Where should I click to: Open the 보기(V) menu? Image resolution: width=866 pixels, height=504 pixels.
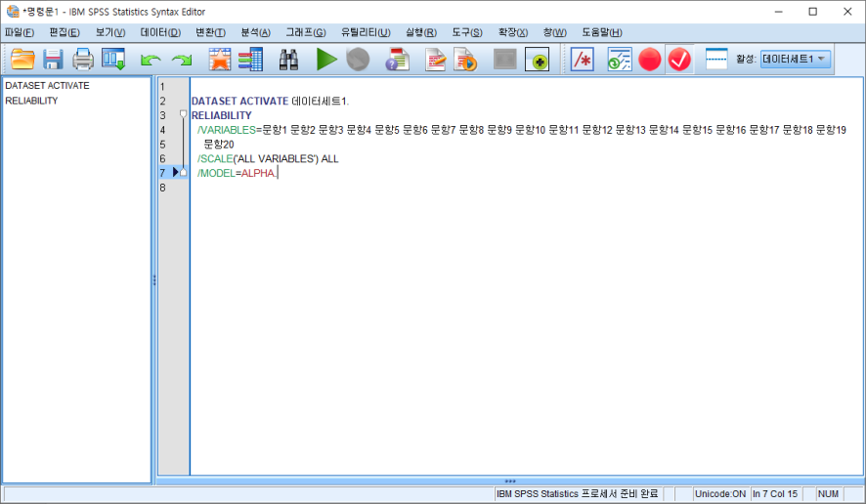point(110,32)
